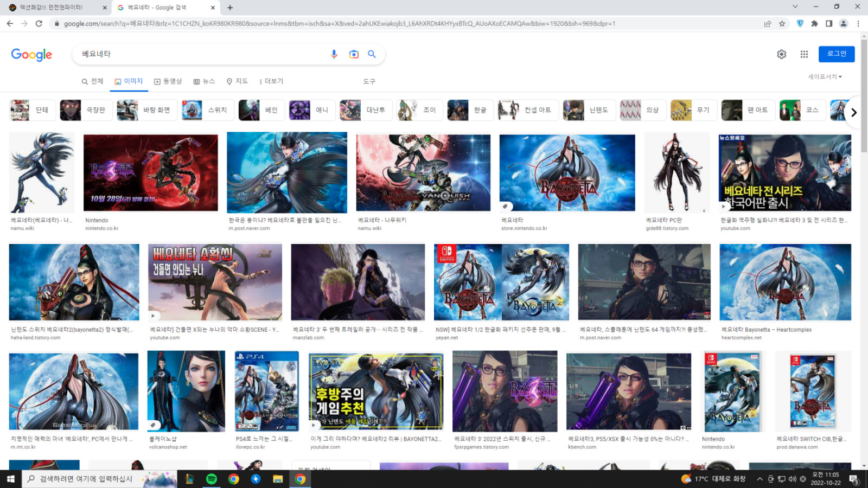868x488 pixels.
Task: Open Chrome tab search chevron
Action: [x=795, y=7]
